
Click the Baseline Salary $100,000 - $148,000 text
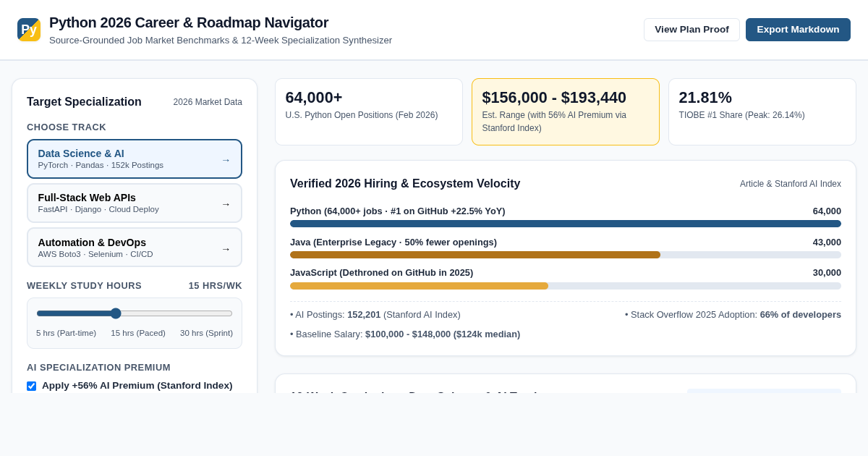pos(405,334)
